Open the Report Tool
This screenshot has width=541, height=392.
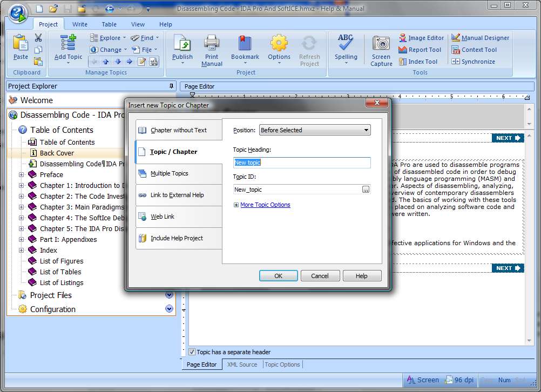(x=420, y=50)
